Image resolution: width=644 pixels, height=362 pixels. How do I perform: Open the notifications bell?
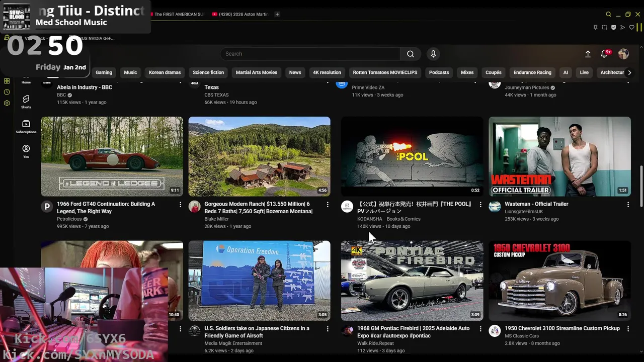coord(604,54)
